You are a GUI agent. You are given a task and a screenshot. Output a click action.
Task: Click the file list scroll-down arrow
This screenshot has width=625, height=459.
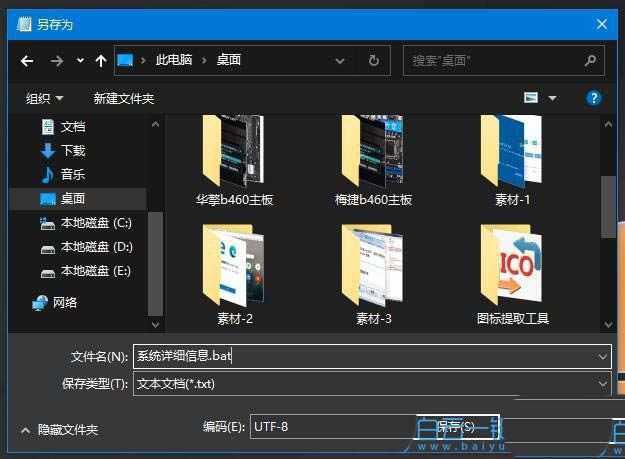tap(608, 325)
